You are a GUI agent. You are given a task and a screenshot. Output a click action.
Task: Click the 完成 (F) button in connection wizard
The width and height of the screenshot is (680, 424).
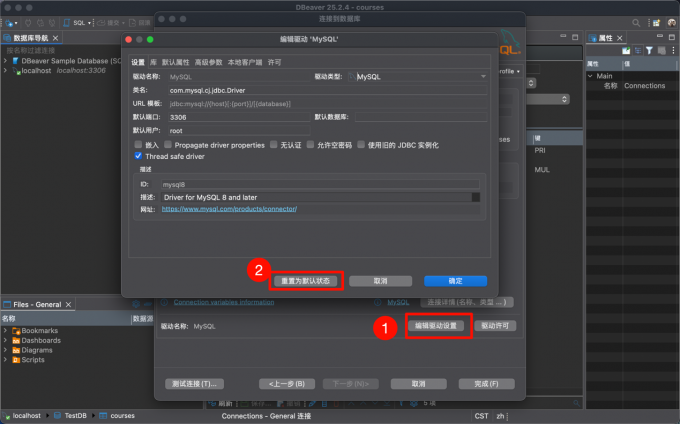[x=487, y=384]
